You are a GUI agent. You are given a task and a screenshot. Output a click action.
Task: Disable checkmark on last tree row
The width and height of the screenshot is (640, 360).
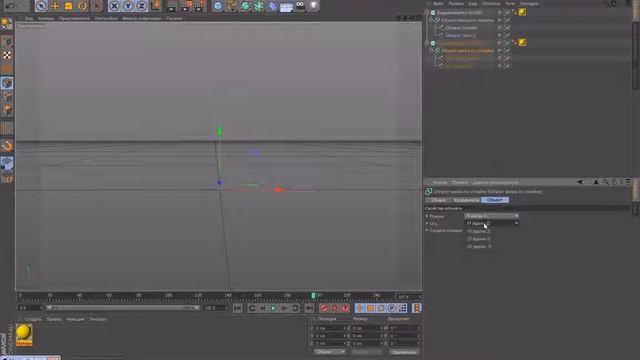[x=507, y=66]
